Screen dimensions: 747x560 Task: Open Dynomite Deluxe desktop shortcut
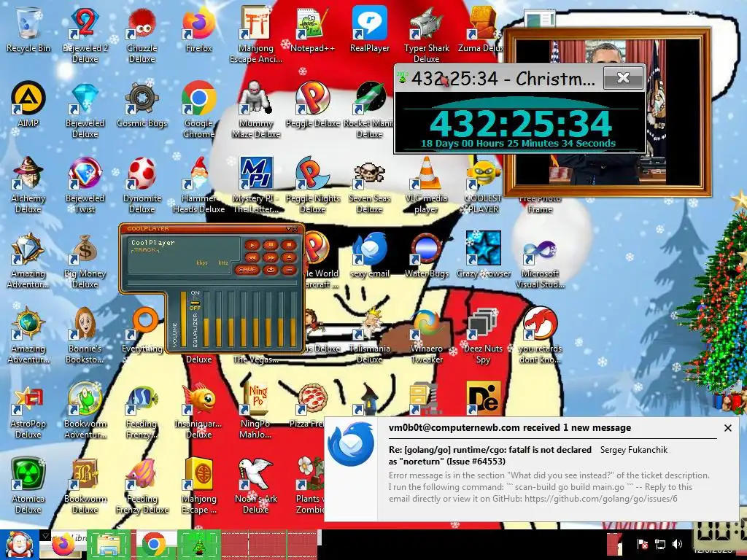[x=142, y=184]
